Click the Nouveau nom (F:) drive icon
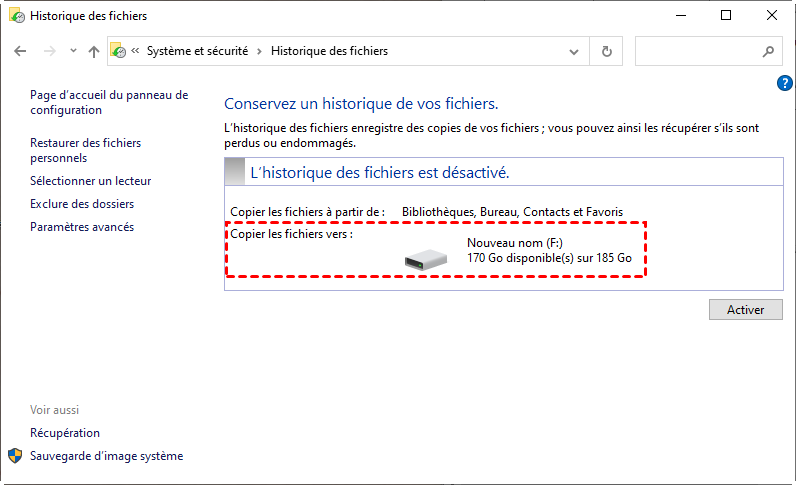The width and height of the screenshot is (796, 485). pos(426,259)
